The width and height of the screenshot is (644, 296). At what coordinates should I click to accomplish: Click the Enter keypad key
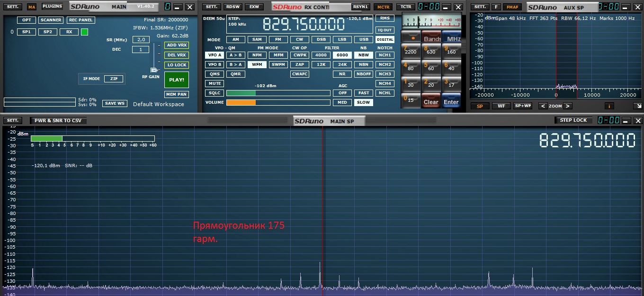click(x=451, y=101)
